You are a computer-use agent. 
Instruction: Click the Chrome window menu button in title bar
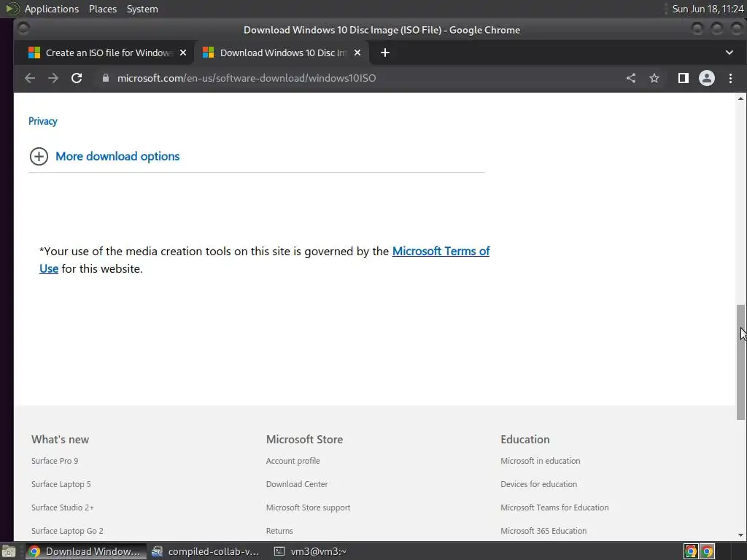23,29
